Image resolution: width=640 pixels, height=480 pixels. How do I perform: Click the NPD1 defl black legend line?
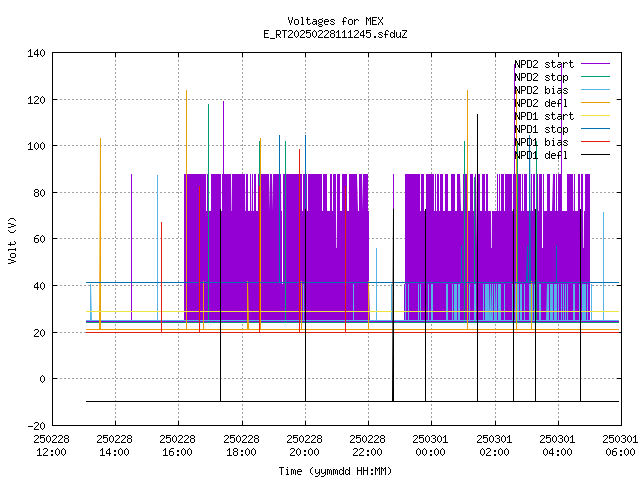[595, 155]
